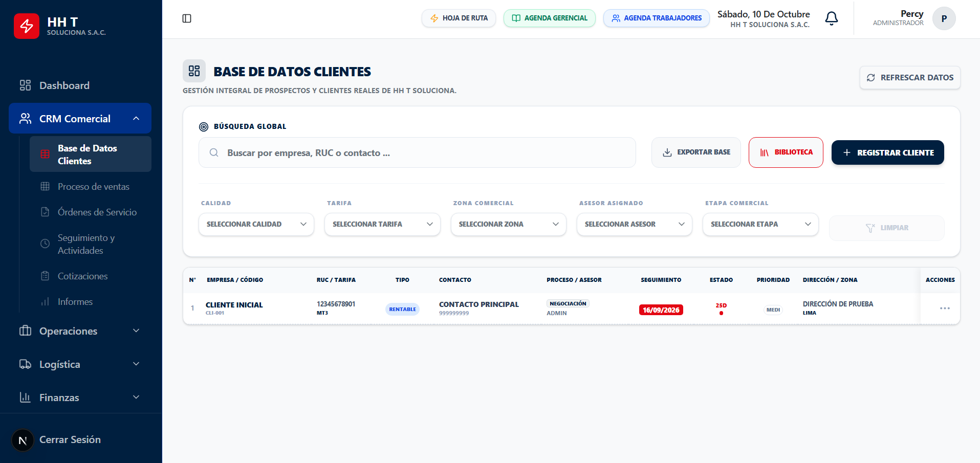Click the red 16/09/2026 follow-up date badge

[x=661, y=310]
